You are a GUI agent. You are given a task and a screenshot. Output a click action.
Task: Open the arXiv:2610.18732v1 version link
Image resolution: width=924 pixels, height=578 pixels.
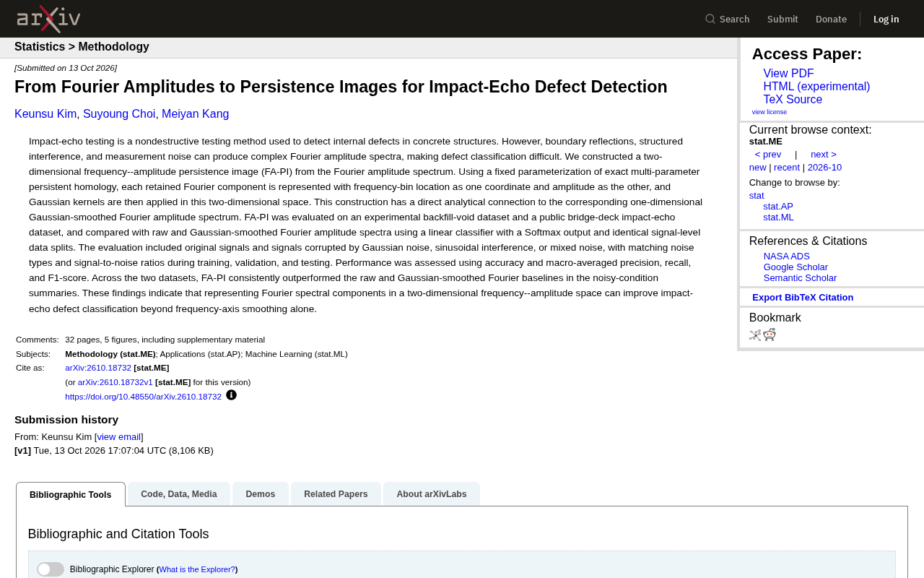point(115,382)
